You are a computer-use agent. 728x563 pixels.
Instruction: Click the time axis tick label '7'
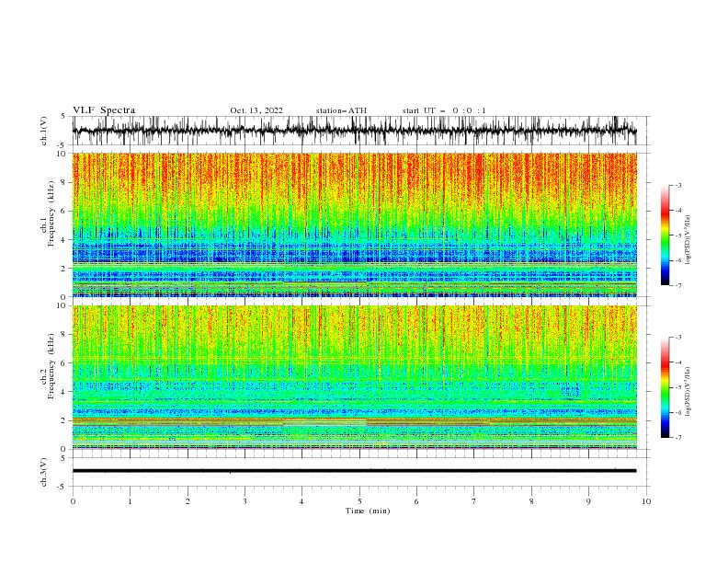click(474, 501)
